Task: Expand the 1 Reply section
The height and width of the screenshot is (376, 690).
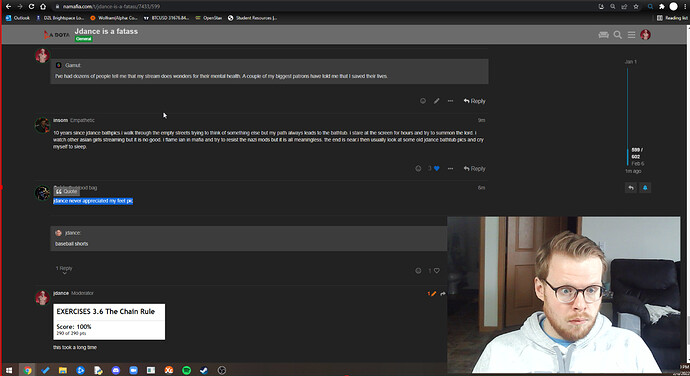Action: pos(64,270)
